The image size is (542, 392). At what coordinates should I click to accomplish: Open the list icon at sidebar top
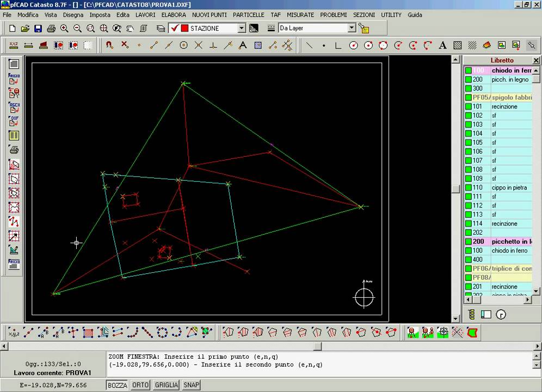(x=14, y=64)
